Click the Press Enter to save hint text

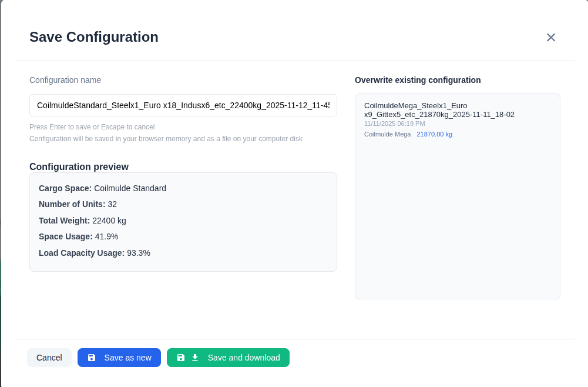coord(92,127)
